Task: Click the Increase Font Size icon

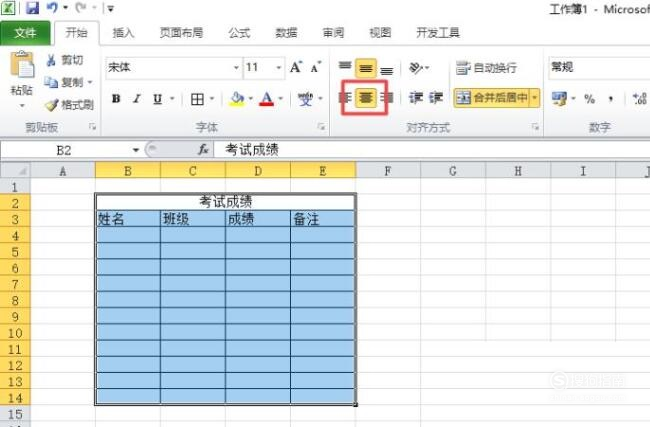Action: (x=295, y=68)
